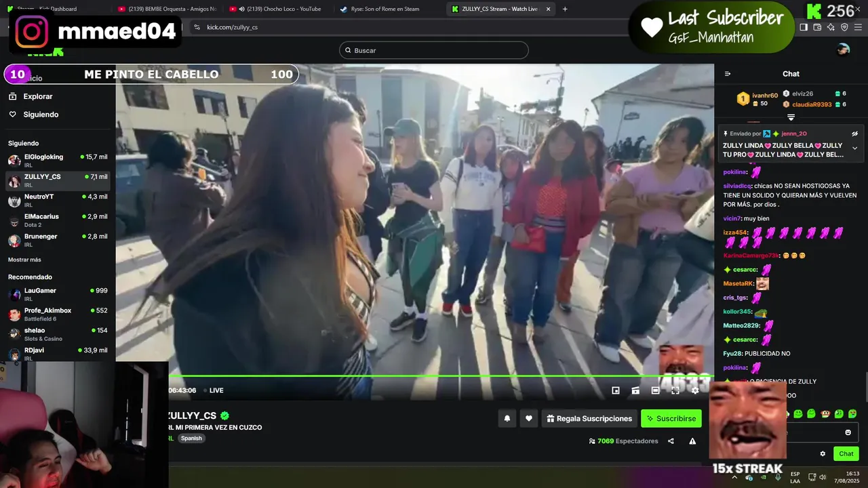Screen dimensions: 868x488
Task: Expand Mostrar más in followed list
Action: [x=24, y=260]
